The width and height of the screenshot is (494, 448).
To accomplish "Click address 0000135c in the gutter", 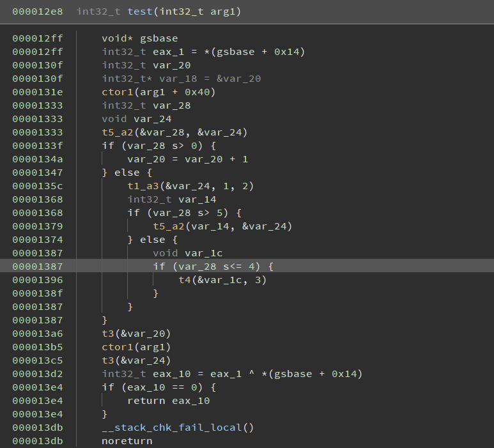I will point(38,186).
